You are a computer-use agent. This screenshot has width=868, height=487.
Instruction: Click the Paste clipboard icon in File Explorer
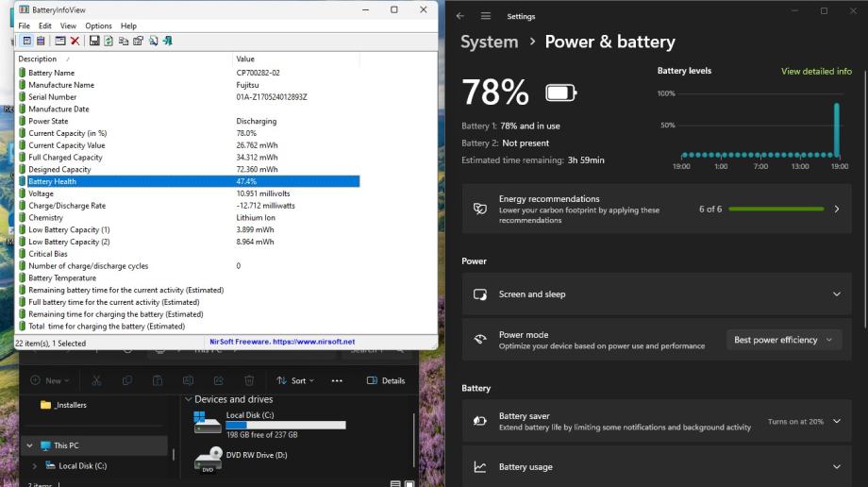tap(158, 380)
